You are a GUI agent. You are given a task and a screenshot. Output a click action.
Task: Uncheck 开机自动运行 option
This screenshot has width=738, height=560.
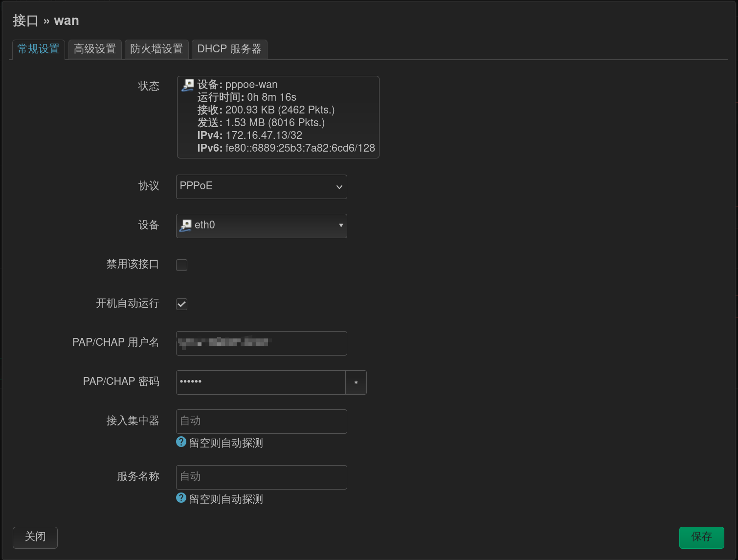[x=181, y=304]
